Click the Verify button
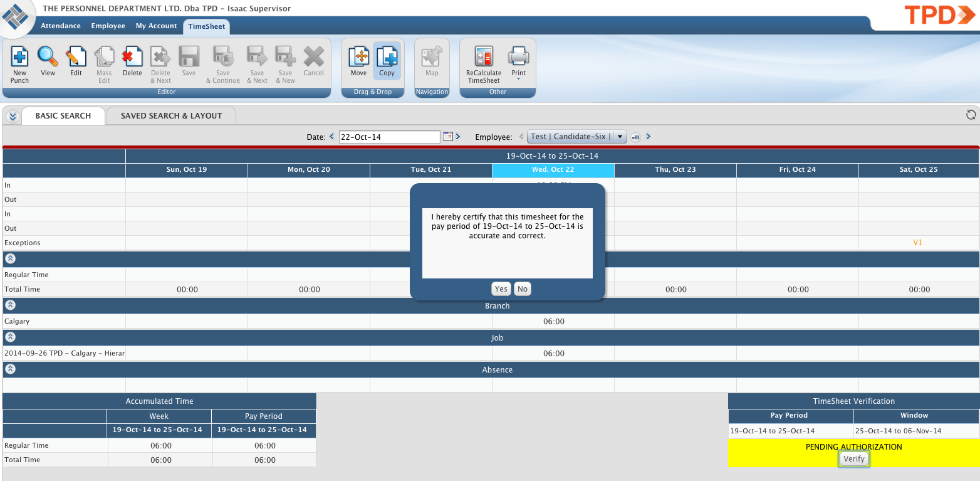Viewport: 980px width, 481px height. 853,459
